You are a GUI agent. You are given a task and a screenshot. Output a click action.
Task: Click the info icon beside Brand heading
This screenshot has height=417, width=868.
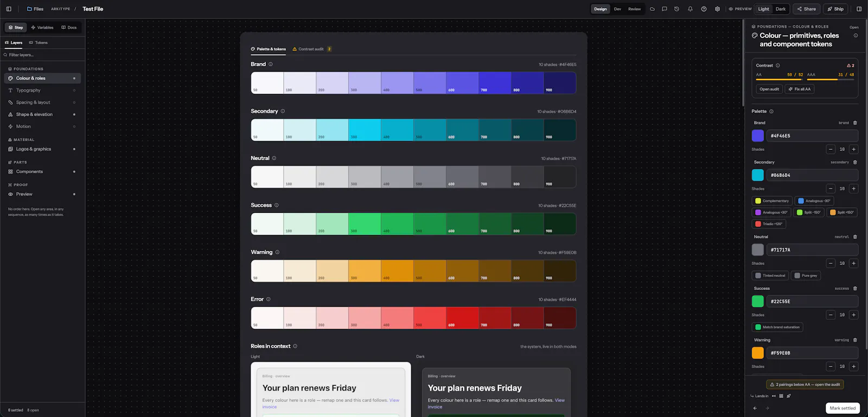click(271, 64)
